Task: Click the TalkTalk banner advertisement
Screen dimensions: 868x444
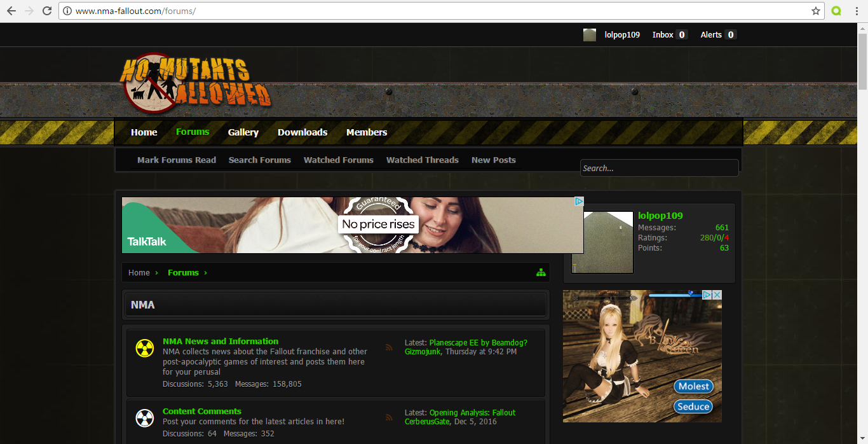Action: 353,225
